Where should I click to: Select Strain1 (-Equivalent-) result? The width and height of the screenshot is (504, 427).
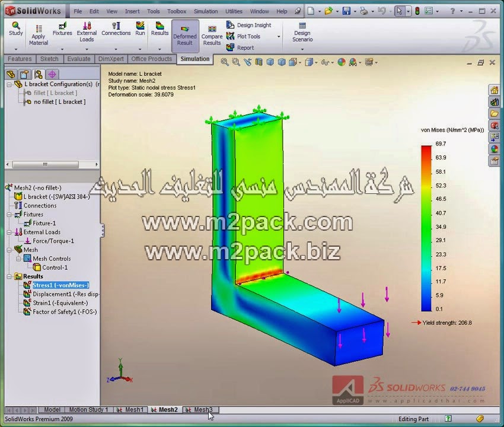coord(60,303)
